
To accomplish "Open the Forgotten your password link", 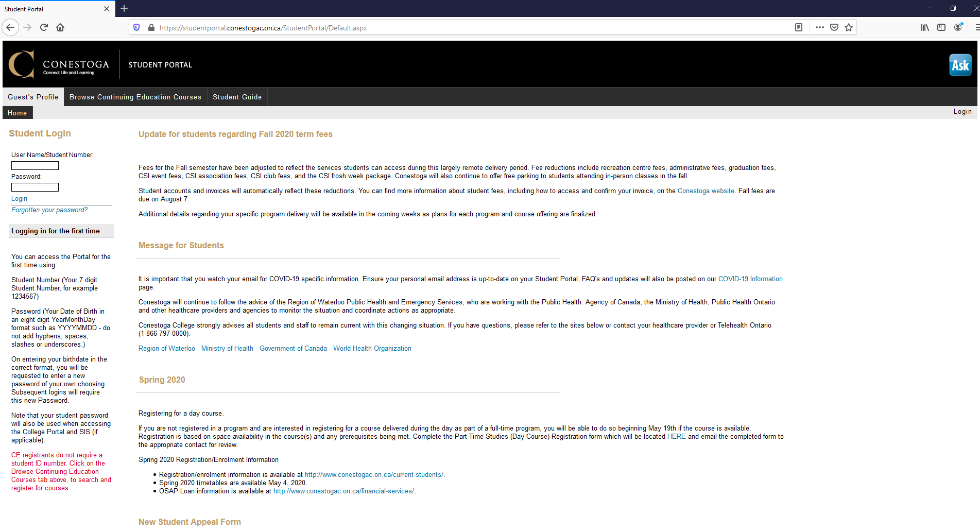I will coord(49,210).
